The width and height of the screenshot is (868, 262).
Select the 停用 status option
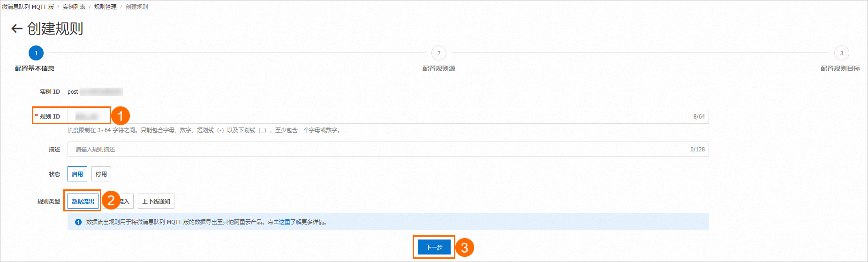pyautogui.click(x=101, y=174)
